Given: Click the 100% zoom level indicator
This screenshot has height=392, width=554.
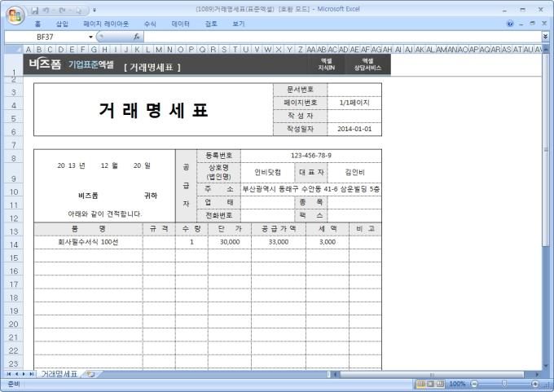Looking at the screenshot, I should pos(458,384).
